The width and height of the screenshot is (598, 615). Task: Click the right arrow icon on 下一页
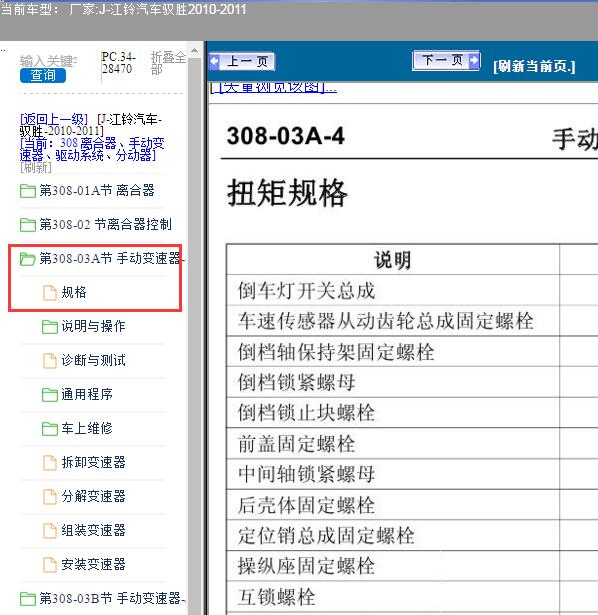click(x=474, y=60)
